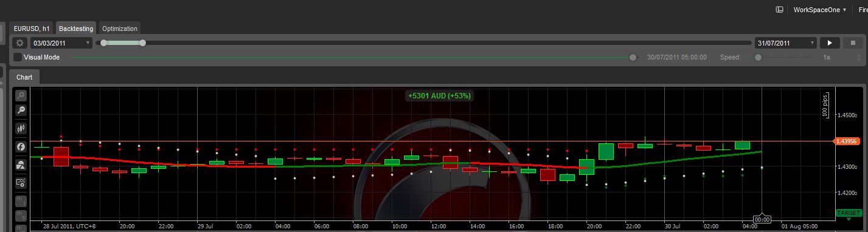This screenshot has width=868, height=232.
Task: Start backtest with the play button
Action: [x=829, y=43]
